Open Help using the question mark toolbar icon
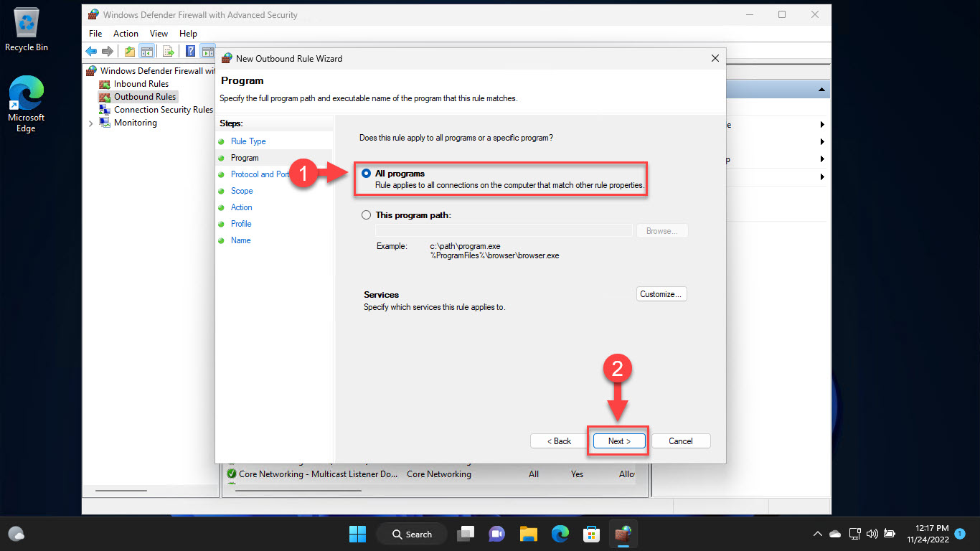The image size is (980, 551). point(190,51)
